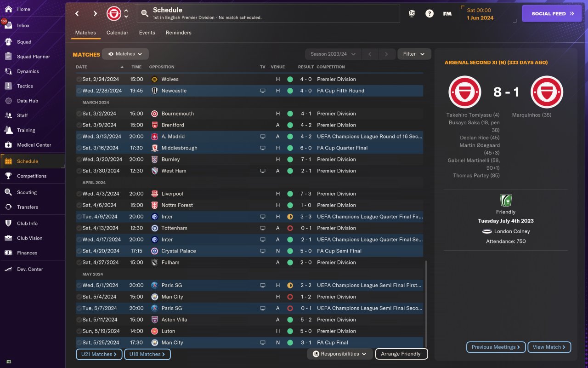Switch to the Calendar tab
This screenshot has width=588, height=368.
click(x=117, y=33)
